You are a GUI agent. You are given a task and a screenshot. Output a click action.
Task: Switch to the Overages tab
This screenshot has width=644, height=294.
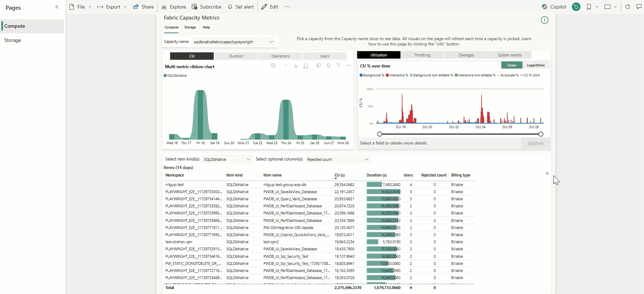pos(466,55)
